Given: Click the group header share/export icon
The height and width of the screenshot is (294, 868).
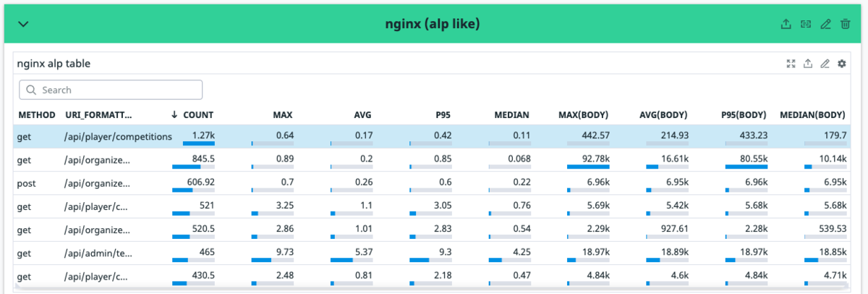Looking at the screenshot, I should 786,24.
